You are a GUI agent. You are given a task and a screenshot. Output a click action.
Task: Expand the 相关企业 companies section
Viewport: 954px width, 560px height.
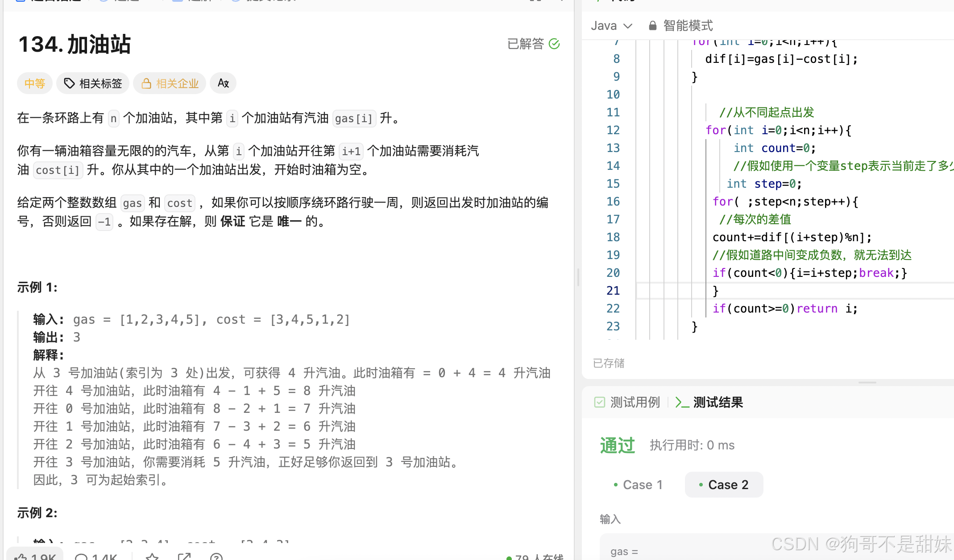click(177, 83)
